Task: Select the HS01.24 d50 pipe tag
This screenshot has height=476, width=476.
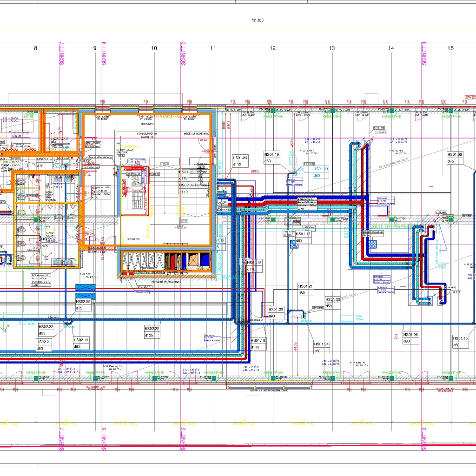Action: click(x=322, y=347)
